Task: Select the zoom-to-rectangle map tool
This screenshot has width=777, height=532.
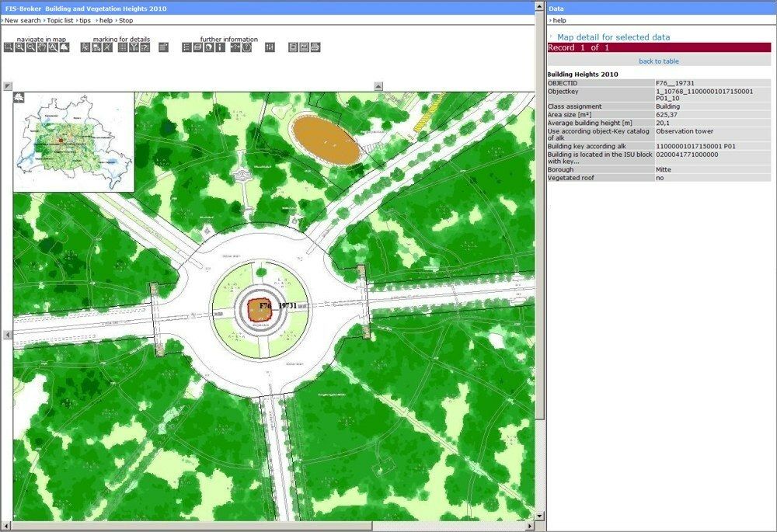Action: (9, 47)
